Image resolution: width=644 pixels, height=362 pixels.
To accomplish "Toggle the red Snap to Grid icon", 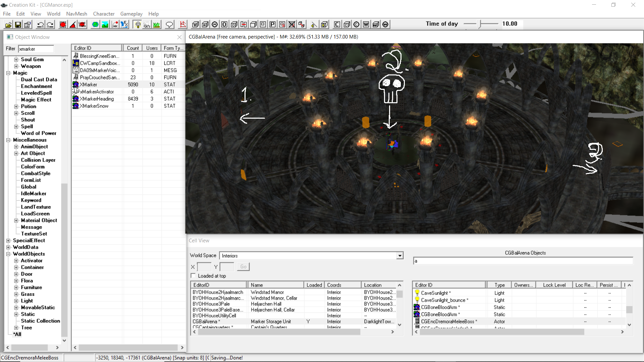I will [63, 24].
